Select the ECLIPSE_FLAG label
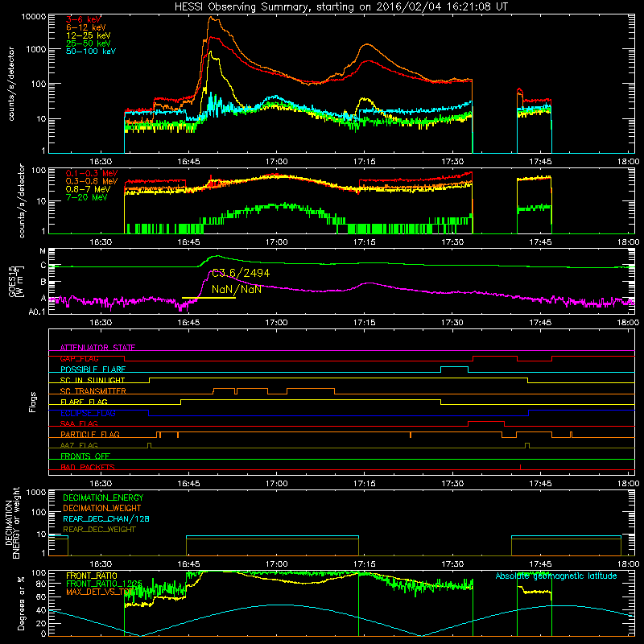Screen dimensions: 644x644 88,413
